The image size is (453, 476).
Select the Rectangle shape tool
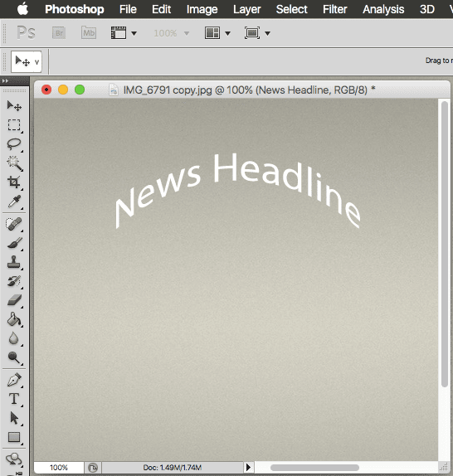point(14,437)
